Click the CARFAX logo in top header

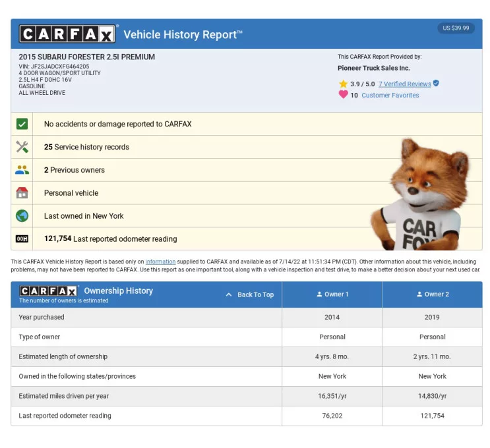click(x=68, y=34)
